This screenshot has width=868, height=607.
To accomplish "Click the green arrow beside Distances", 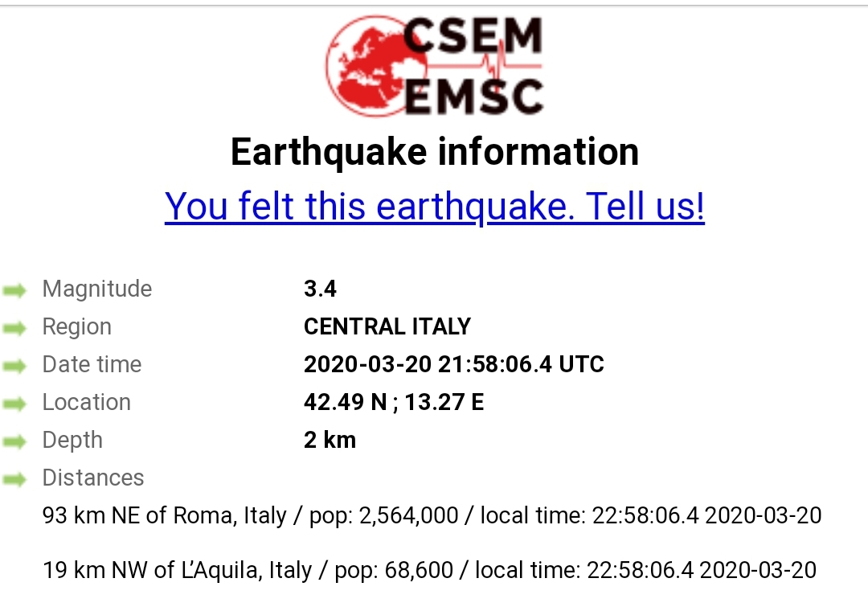I will [x=14, y=479].
